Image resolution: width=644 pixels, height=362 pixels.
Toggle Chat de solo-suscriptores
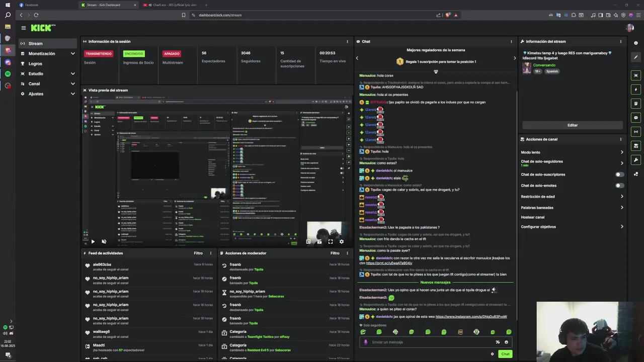click(x=620, y=174)
